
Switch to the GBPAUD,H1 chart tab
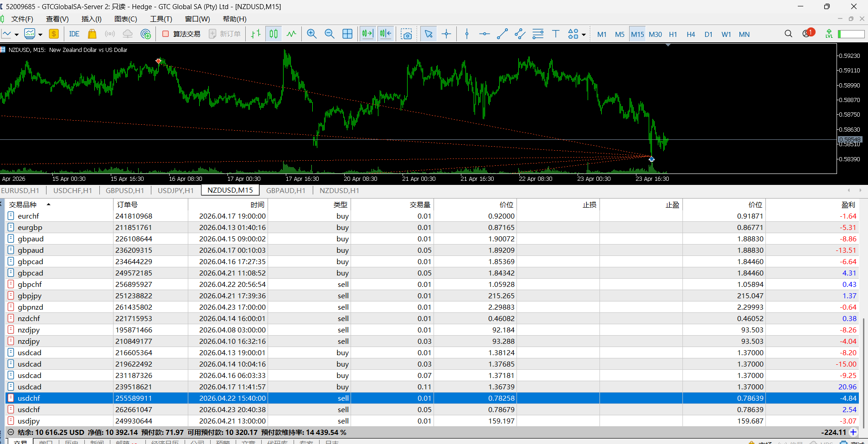coord(285,190)
